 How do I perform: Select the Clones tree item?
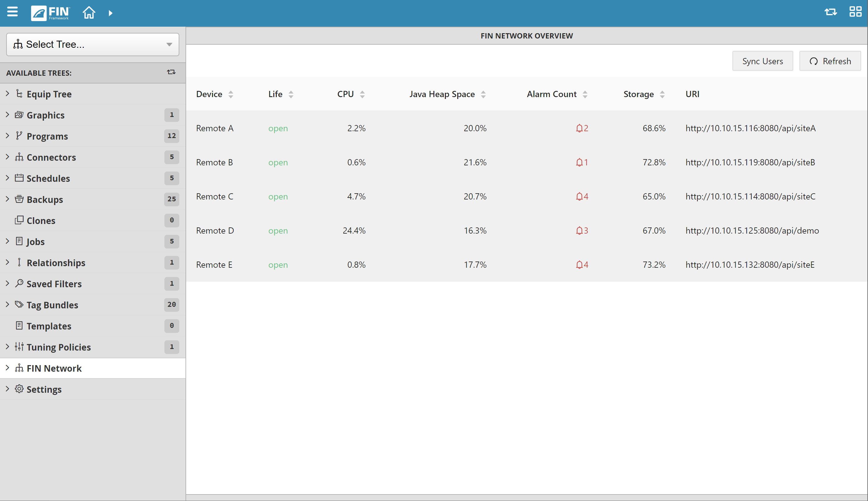(x=41, y=221)
